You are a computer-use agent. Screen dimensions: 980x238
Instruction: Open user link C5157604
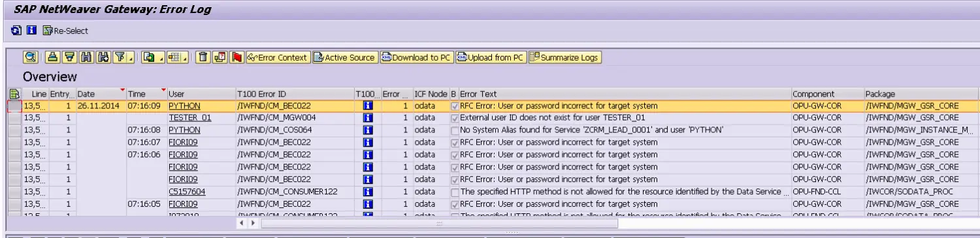point(187,192)
